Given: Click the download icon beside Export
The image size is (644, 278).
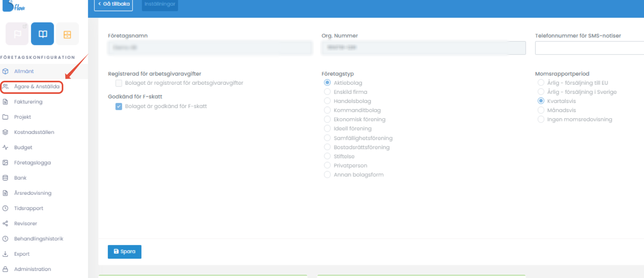Looking at the screenshot, I should 6,254.
